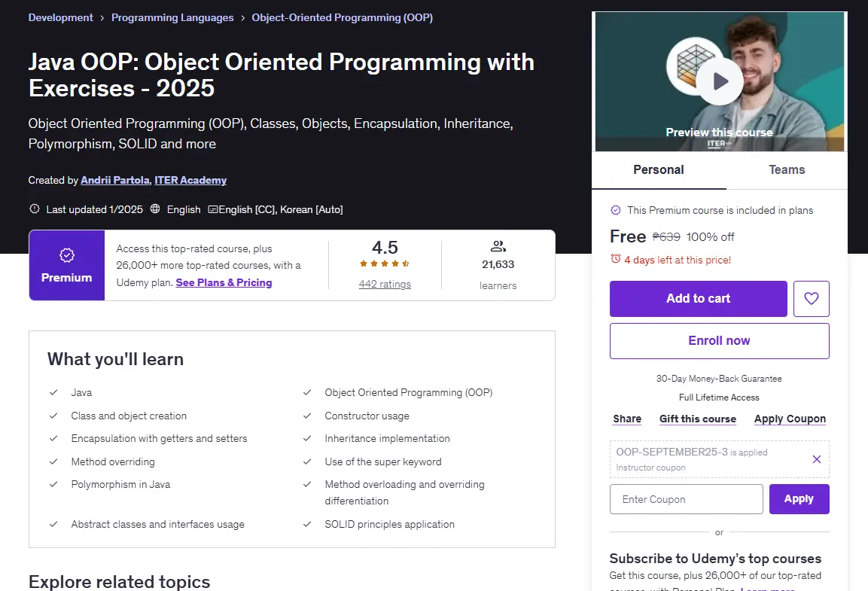868x591 pixels.
Task: Open the Development breadcrumb
Action: pos(61,18)
